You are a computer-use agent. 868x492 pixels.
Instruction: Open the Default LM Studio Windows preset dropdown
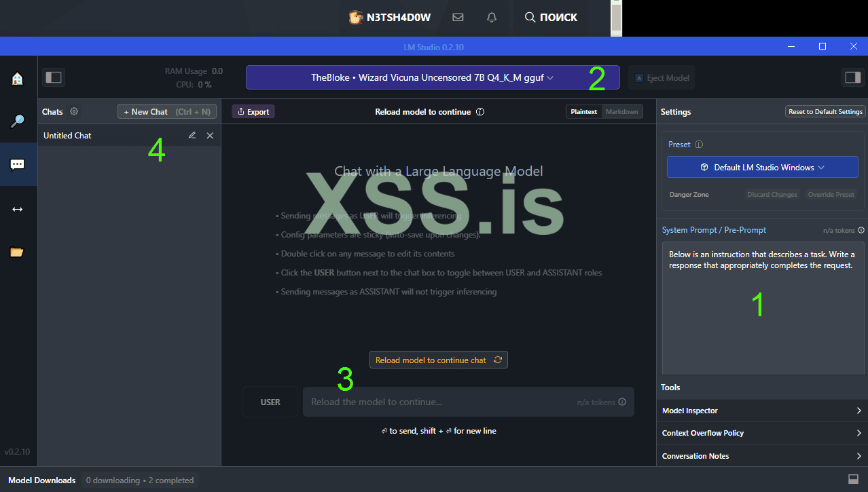[x=762, y=167]
